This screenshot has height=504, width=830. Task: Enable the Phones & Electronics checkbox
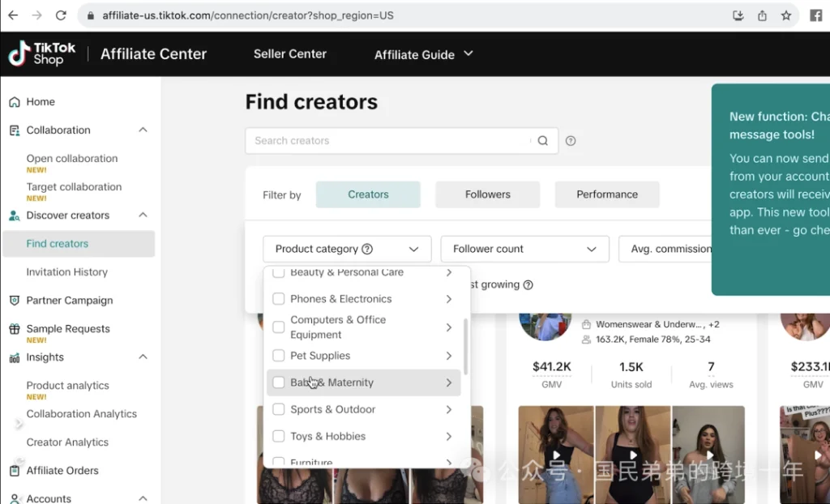coord(279,299)
